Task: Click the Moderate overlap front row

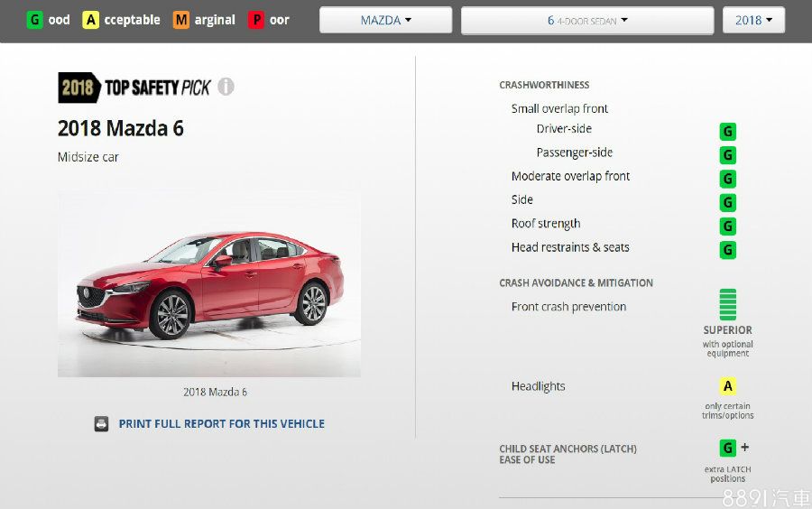Action: 570,177
